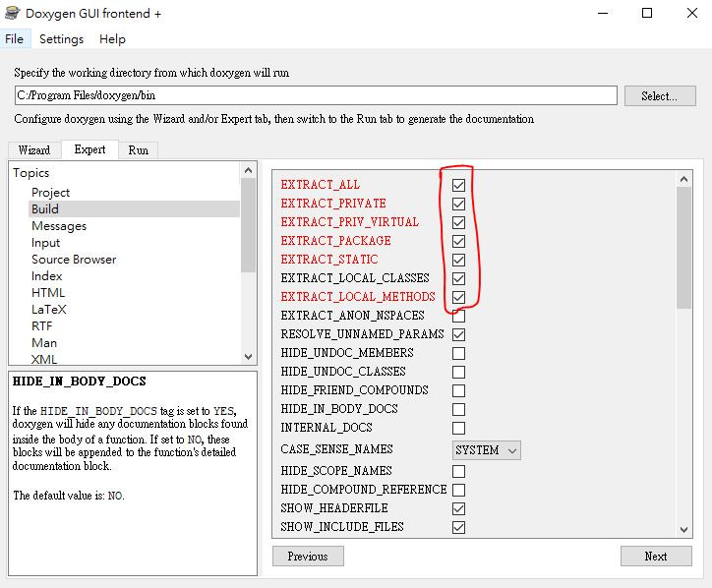Click the Topics header in tree

30,173
